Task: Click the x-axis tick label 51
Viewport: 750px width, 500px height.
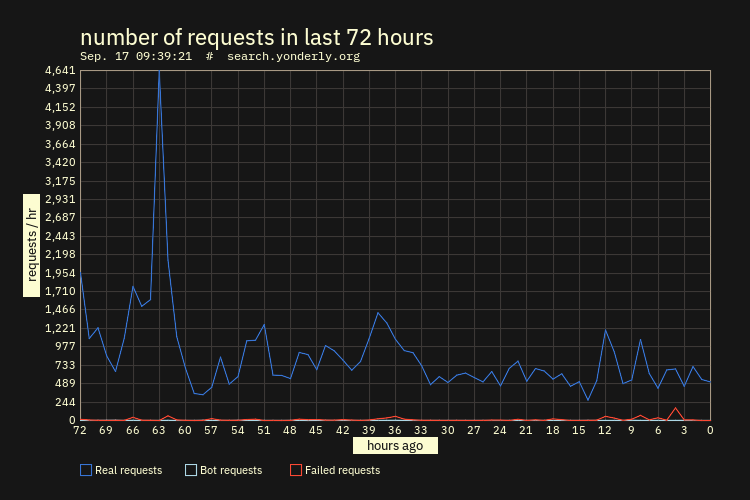Action: tap(264, 430)
